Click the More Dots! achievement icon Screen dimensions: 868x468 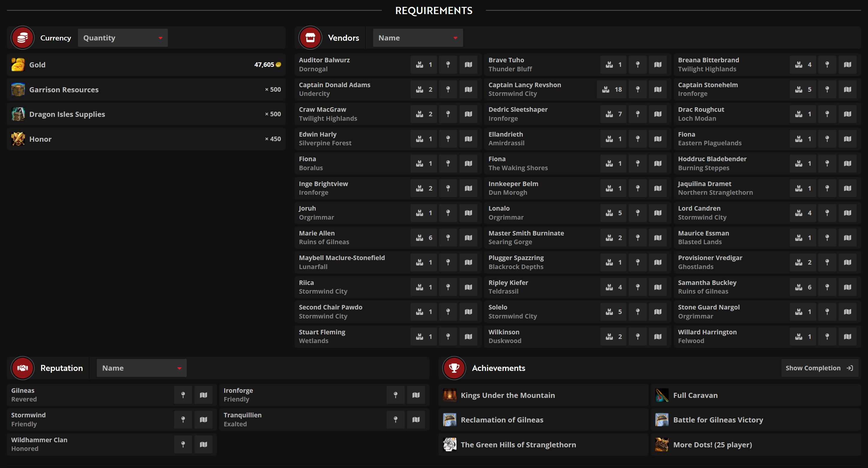tap(662, 444)
